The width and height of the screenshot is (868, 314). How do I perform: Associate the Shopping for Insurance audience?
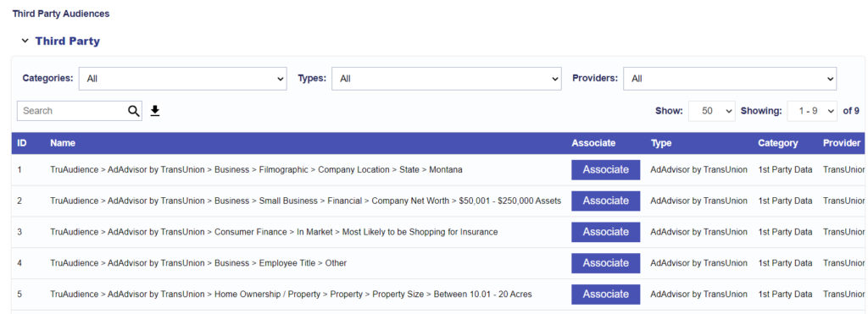[605, 232]
